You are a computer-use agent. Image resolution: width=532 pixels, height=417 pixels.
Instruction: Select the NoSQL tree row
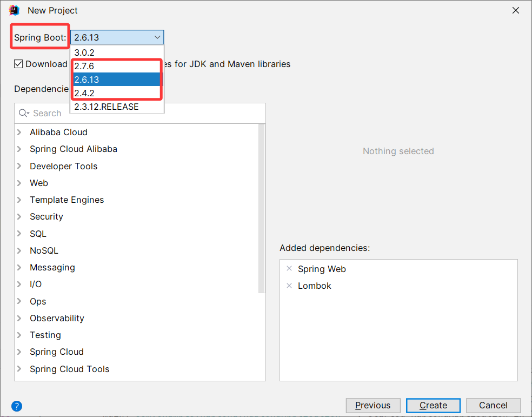click(136, 250)
